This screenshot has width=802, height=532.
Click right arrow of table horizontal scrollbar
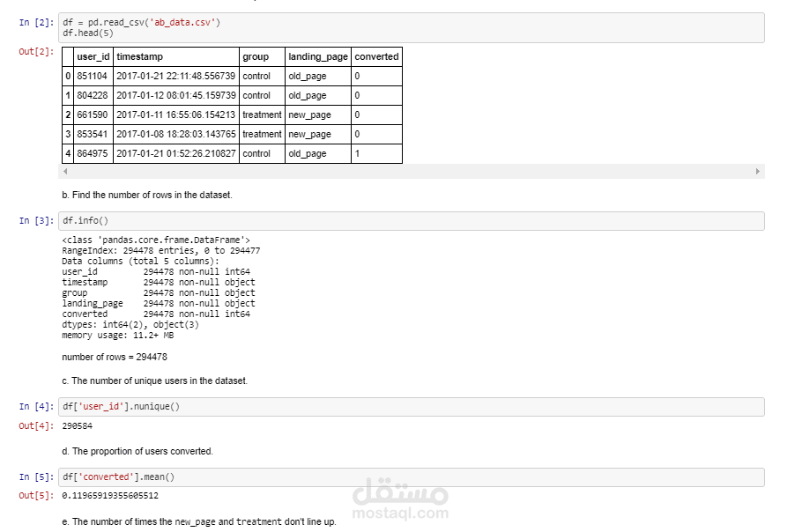(x=758, y=171)
